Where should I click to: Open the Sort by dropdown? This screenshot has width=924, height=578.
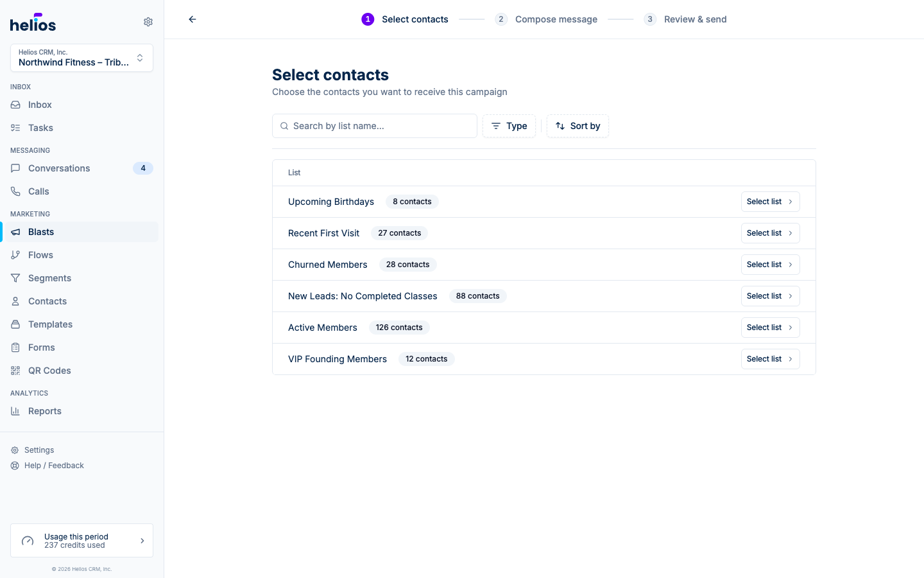tap(577, 126)
